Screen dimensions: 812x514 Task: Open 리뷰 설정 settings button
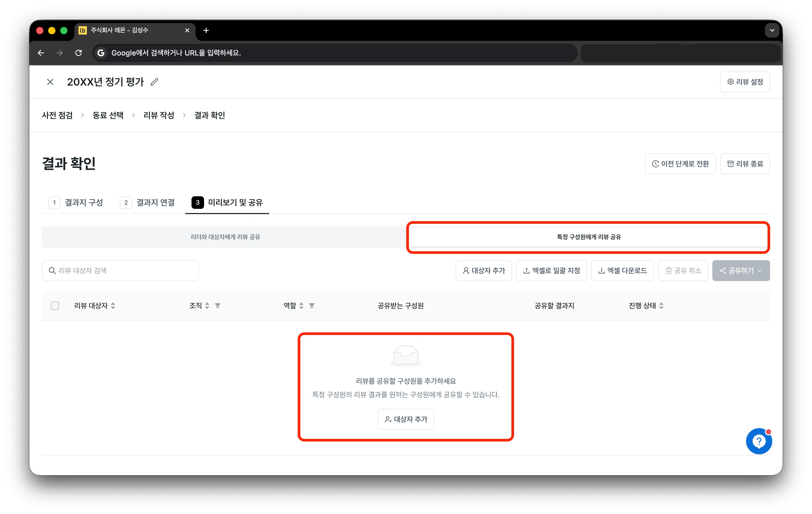tap(745, 82)
